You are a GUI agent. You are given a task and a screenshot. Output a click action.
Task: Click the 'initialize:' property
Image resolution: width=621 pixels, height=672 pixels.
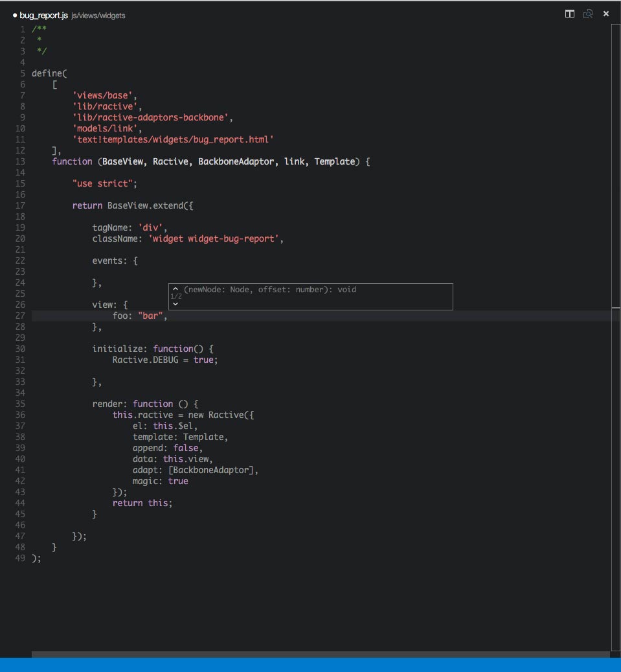point(120,349)
